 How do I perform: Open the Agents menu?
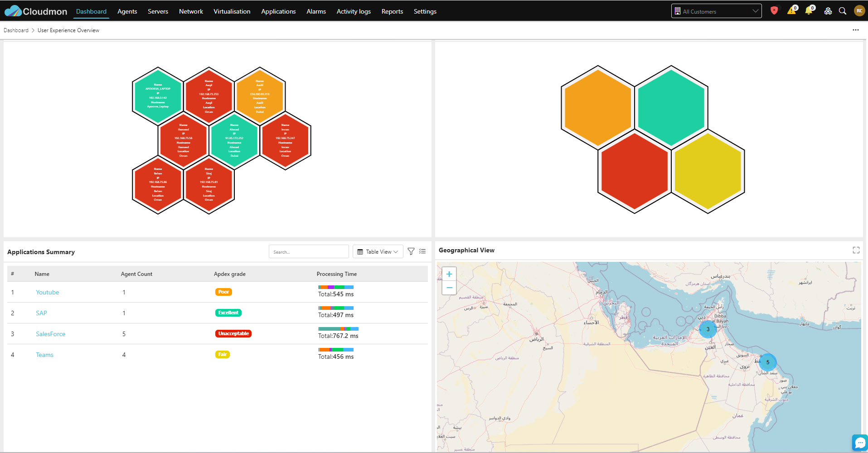coord(127,11)
